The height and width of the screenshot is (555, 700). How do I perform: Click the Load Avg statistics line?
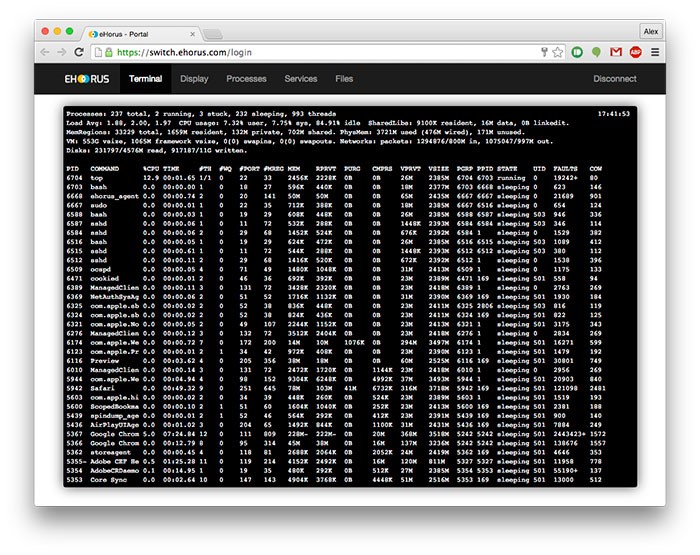click(317, 123)
